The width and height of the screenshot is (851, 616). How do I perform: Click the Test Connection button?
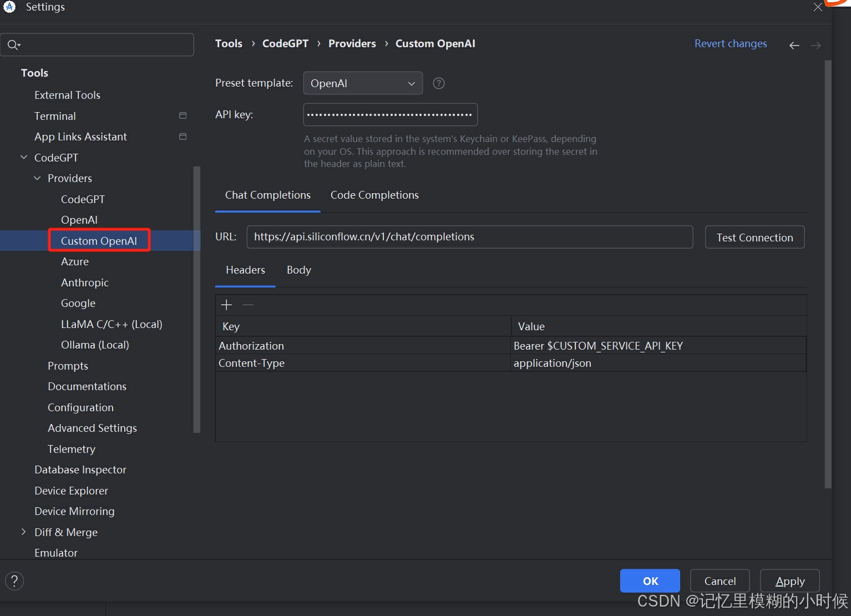[754, 237]
